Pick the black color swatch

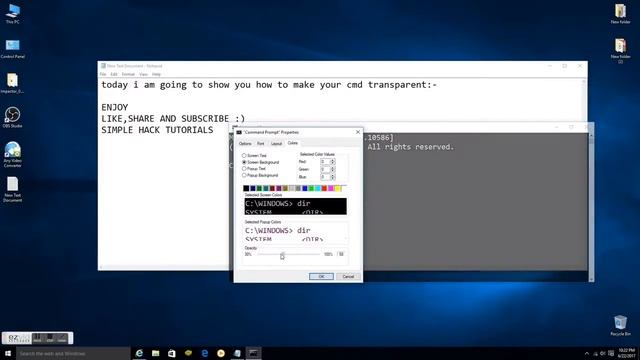(x=246, y=188)
